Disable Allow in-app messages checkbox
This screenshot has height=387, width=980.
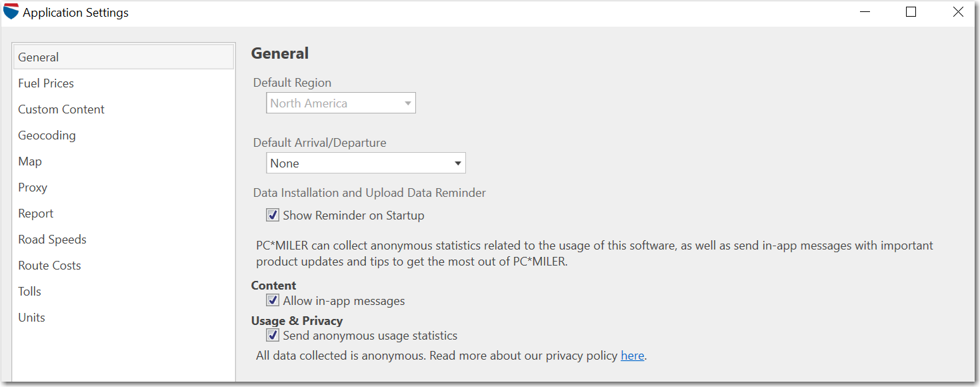pos(273,301)
